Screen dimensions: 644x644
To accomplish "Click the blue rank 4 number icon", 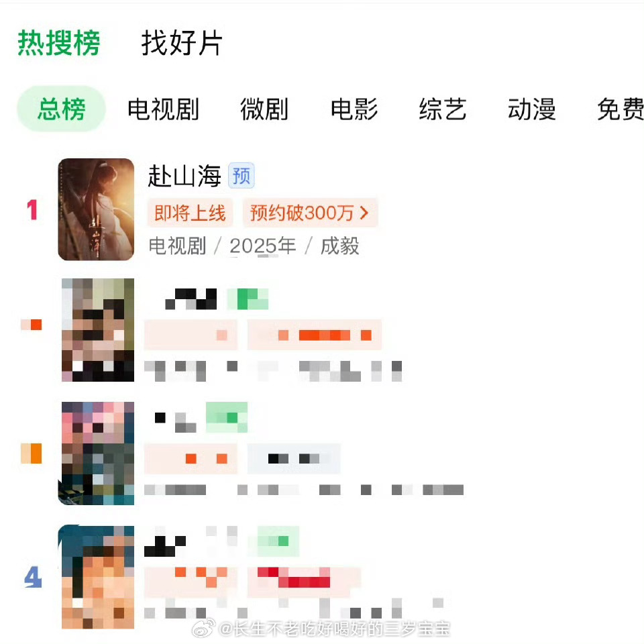I will pos(33,577).
